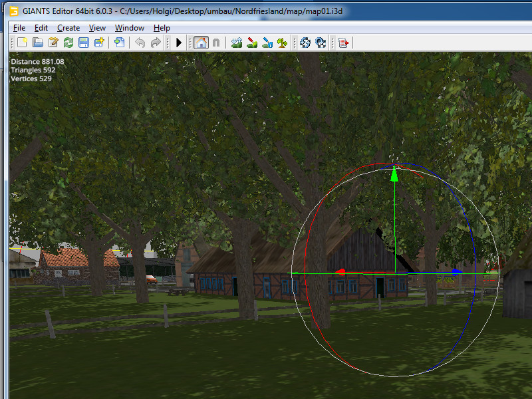This screenshot has width=532, height=399.
Task: Open the Window menu
Action: [130, 28]
